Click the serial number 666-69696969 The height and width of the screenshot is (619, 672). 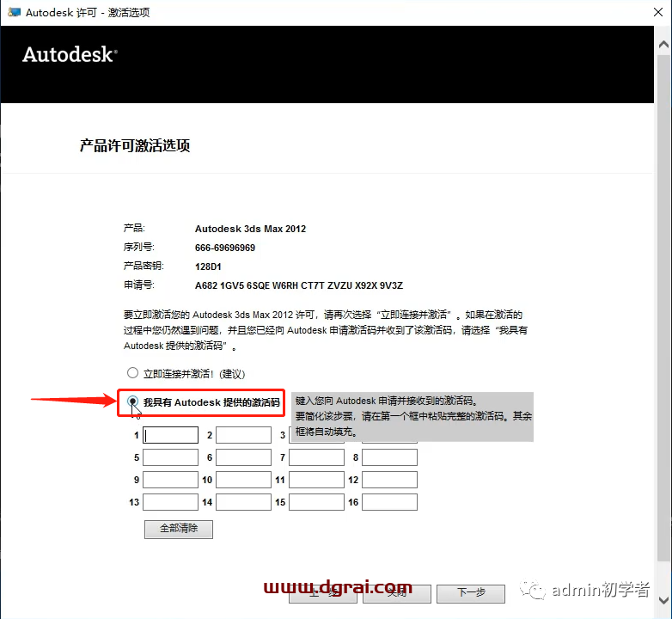[x=225, y=248]
